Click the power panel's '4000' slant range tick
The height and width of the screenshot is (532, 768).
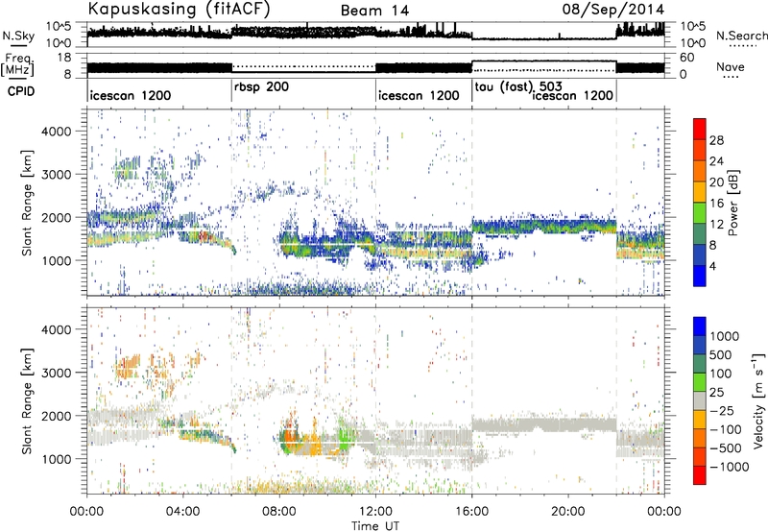pyautogui.click(x=57, y=132)
